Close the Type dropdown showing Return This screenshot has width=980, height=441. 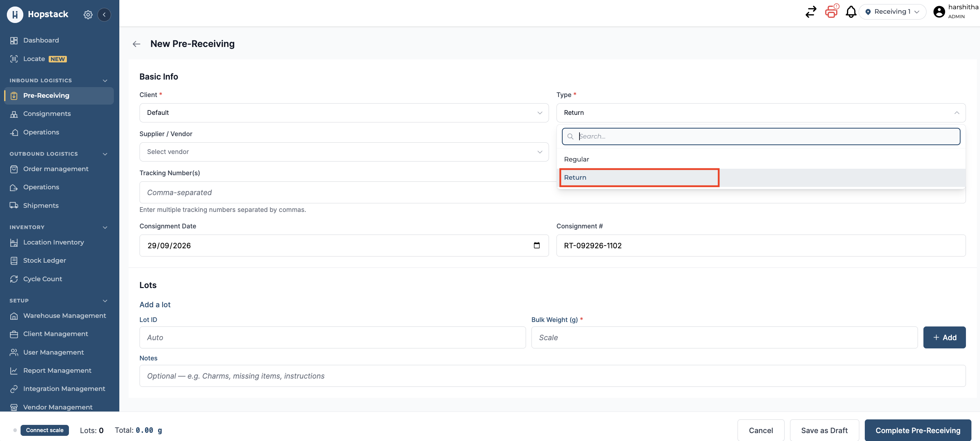click(x=761, y=112)
